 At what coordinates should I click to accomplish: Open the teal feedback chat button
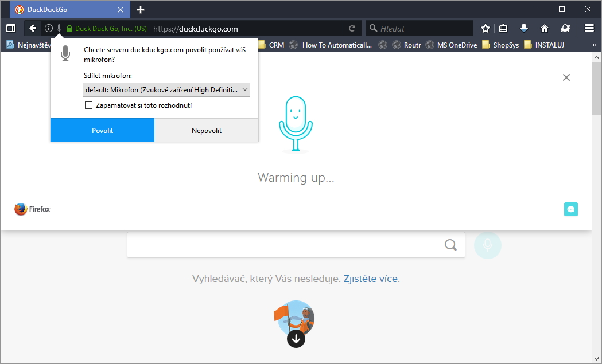pos(571,209)
